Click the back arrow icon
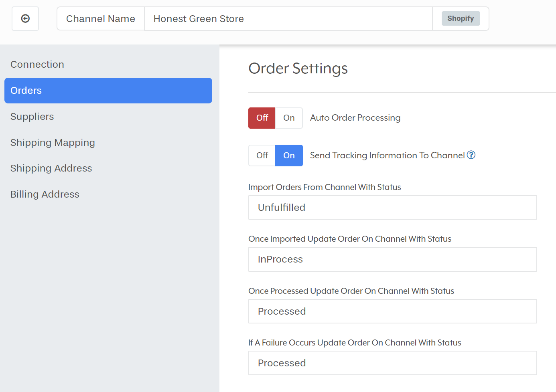556x392 pixels. point(25,18)
